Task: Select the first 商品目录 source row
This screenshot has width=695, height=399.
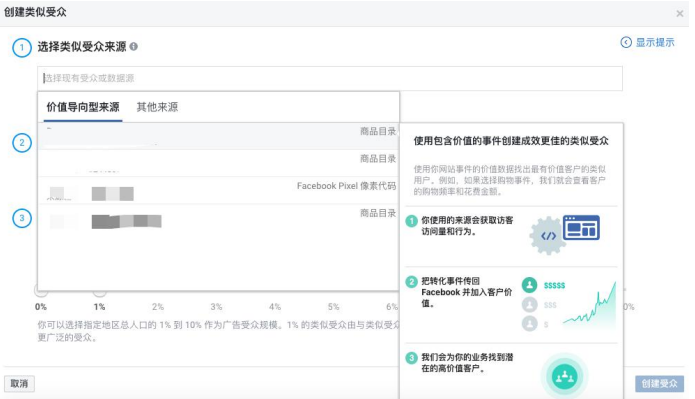Action: pos(219,136)
